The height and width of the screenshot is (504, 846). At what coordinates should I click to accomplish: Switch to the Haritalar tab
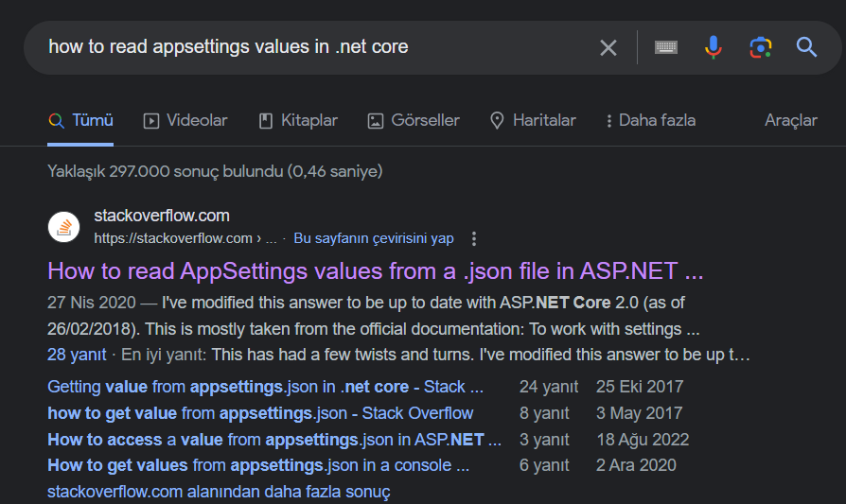533,120
